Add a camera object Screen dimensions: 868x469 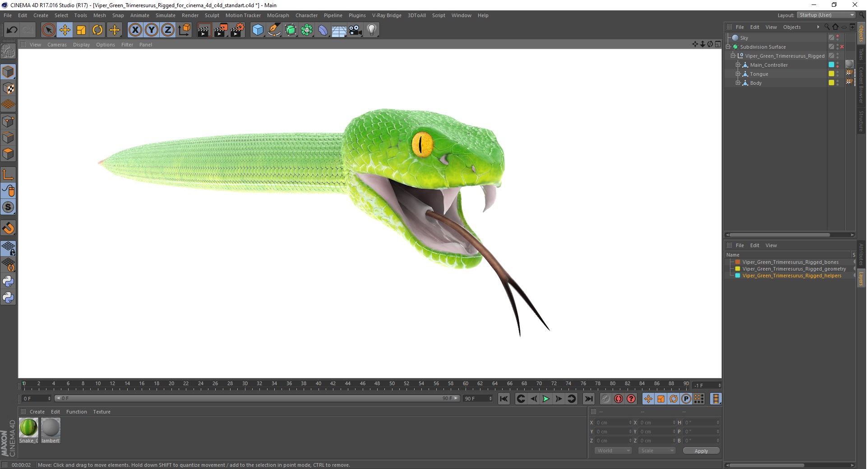pos(356,30)
